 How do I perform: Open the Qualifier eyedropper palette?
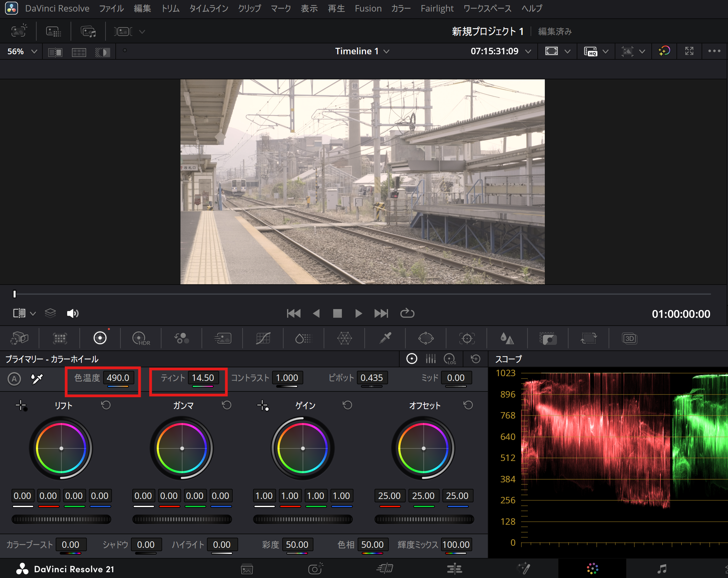tap(385, 339)
